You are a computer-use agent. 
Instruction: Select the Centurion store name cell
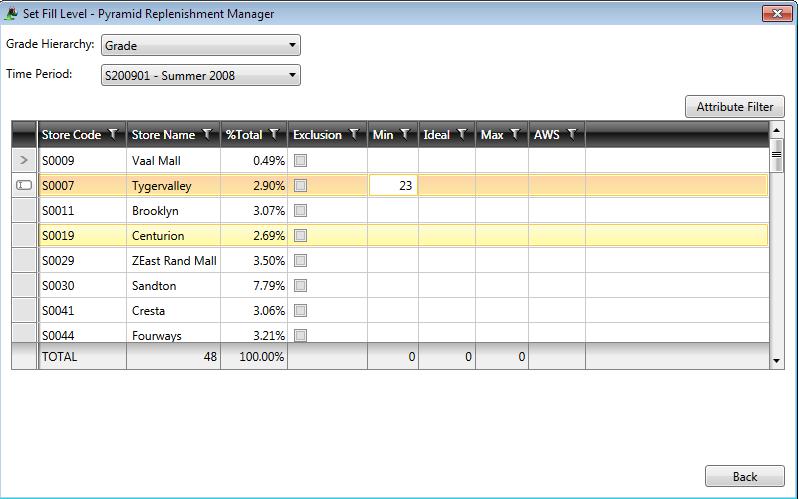tap(173, 235)
